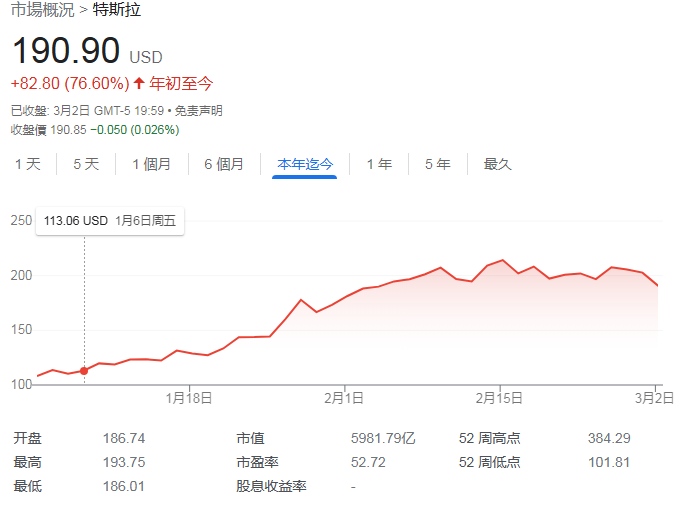Select the 最低 value 186.01
This screenshot has height=506, width=691.
(x=124, y=487)
